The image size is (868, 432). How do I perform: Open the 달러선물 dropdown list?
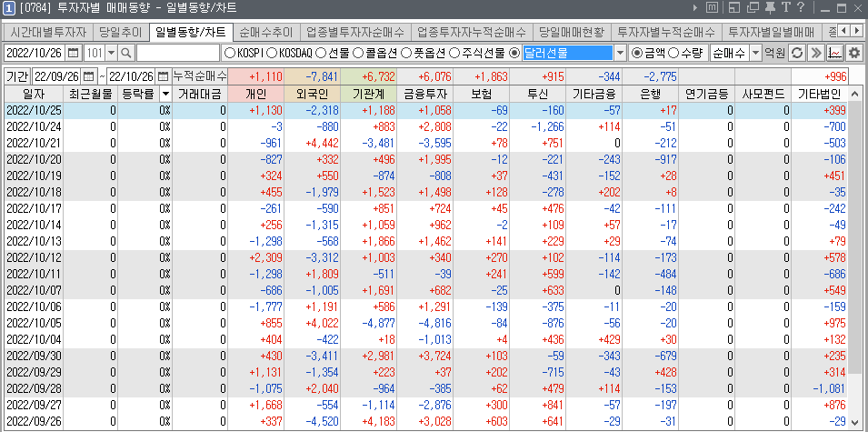click(620, 53)
